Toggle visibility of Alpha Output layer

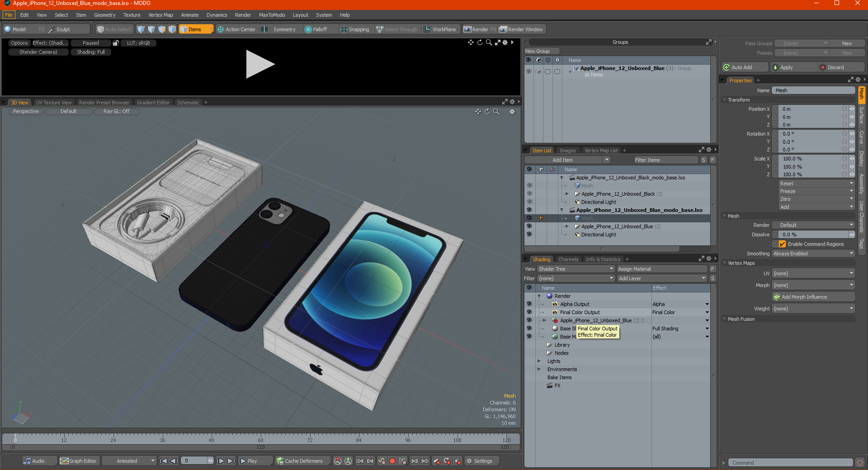pyautogui.click(x=529, y=304)
